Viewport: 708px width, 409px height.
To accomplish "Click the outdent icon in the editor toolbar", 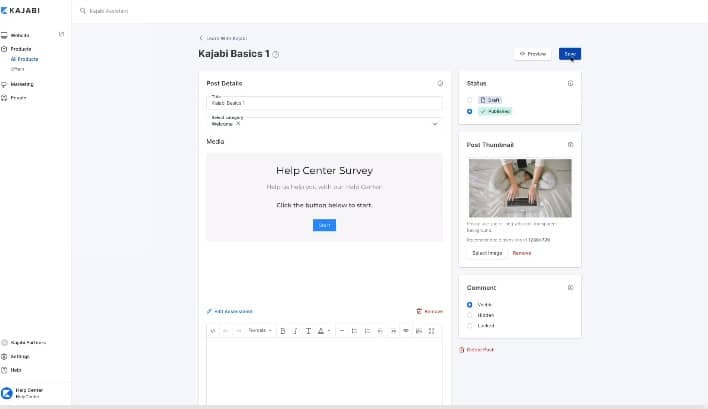I will pyautogui.click(x=380, y=331).
